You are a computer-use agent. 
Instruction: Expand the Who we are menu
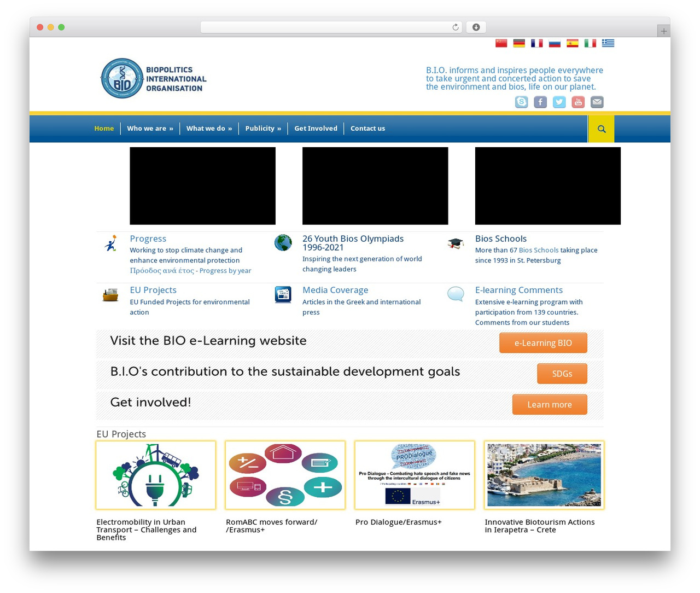pyautogui.click(x=150, y=129)
